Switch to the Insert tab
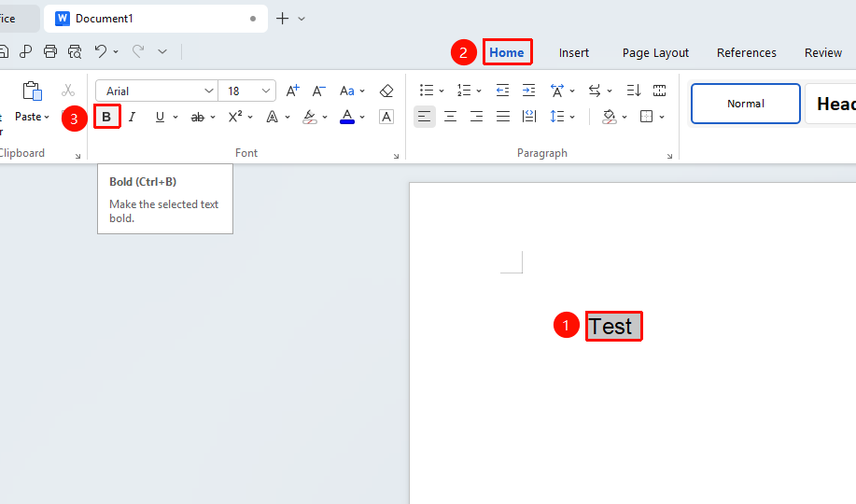The width and height of the screenshot is (856, 504). click(x=574, y=52)
